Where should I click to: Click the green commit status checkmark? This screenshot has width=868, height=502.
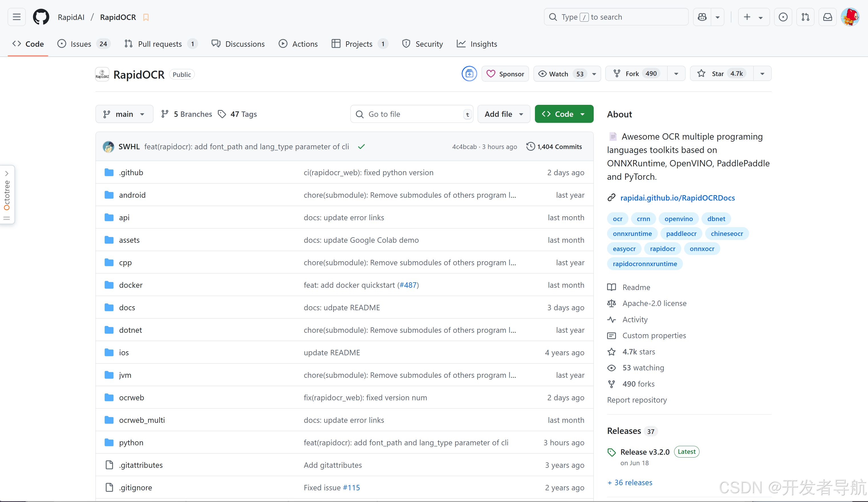pos(361,146)
